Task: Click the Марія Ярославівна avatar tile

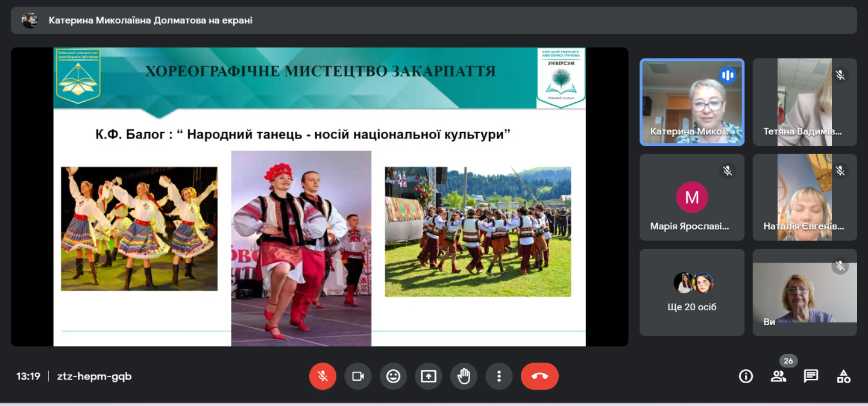Action: tap(691, 198)
